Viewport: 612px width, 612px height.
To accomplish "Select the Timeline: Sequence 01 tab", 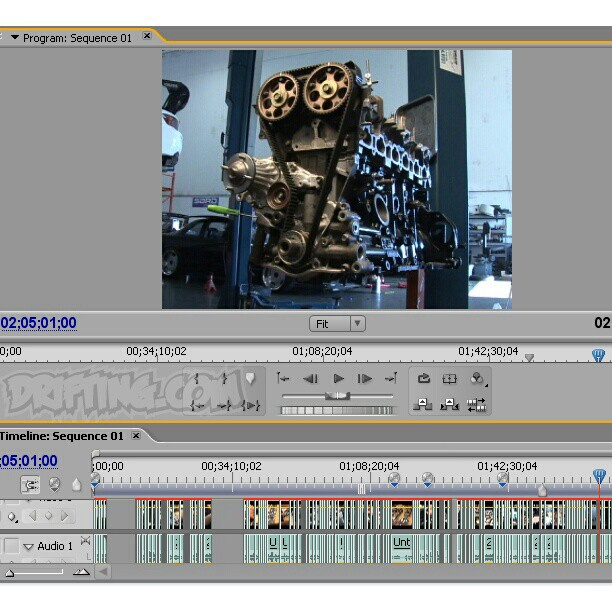I will tap(62, 436).
